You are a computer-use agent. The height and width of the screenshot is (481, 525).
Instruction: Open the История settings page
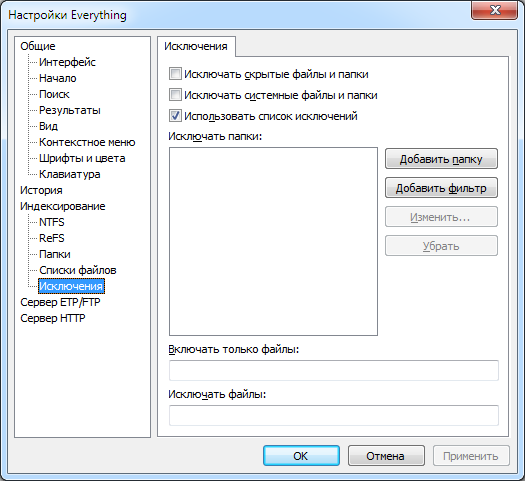click(x=41, y=190)
